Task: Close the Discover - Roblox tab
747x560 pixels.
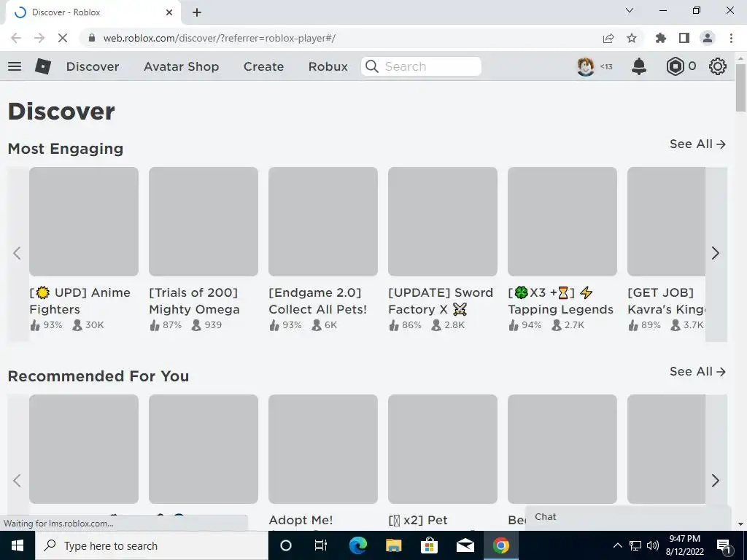Action: click(x=169, y=12)
